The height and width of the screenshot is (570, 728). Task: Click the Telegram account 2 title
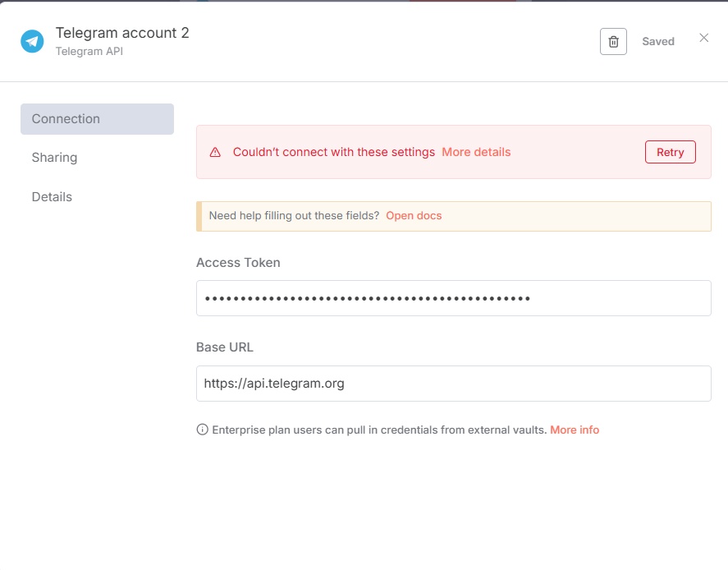[x=121, y=33]
